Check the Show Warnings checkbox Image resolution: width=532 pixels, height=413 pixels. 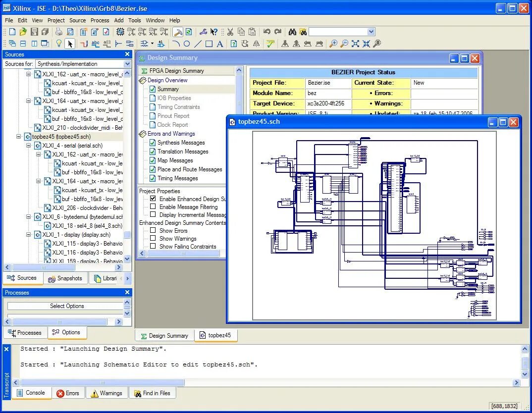[x=153, y=238]
